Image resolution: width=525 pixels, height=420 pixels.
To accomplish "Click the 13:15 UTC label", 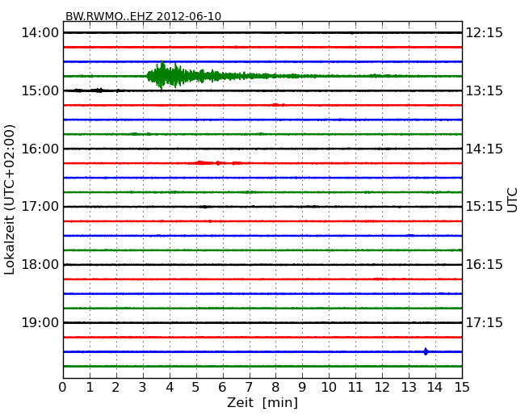I will tap(485, 90).
